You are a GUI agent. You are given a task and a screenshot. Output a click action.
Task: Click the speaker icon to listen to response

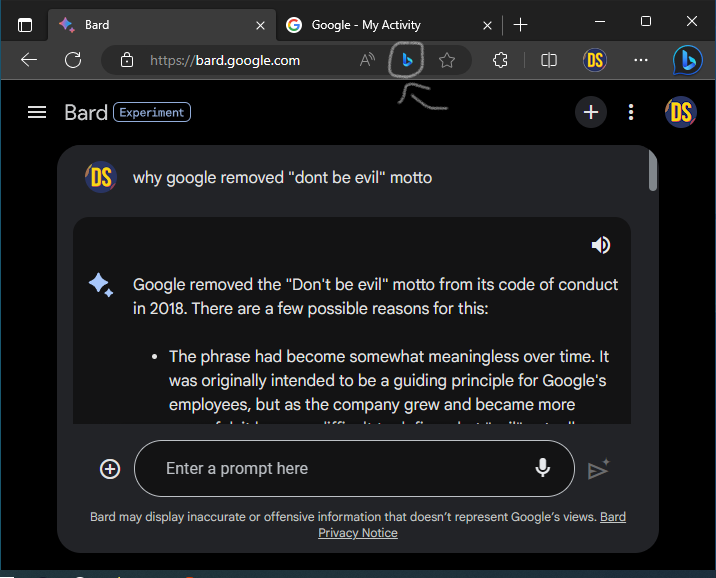[601, 245]
